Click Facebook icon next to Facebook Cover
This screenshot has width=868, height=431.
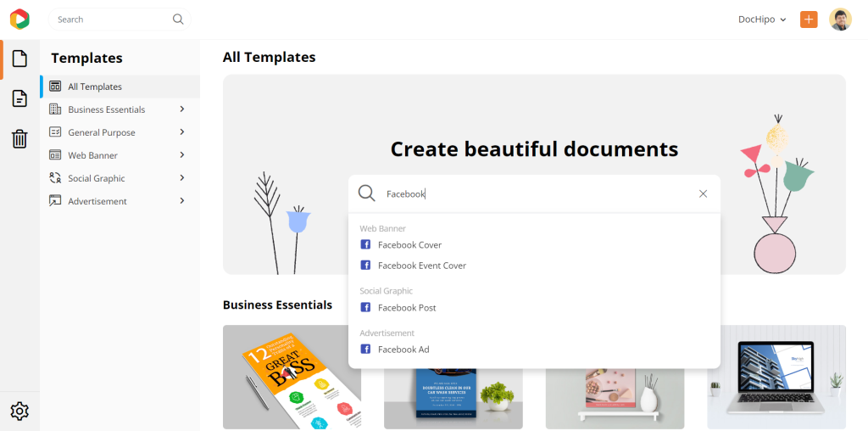(x=365, y=244)
